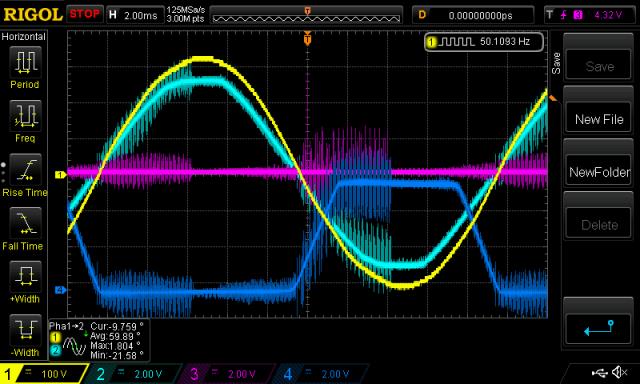Choose the Fall Time measurement icon
The width and height of the screenshot is (640, 384).
coord(25,223)
